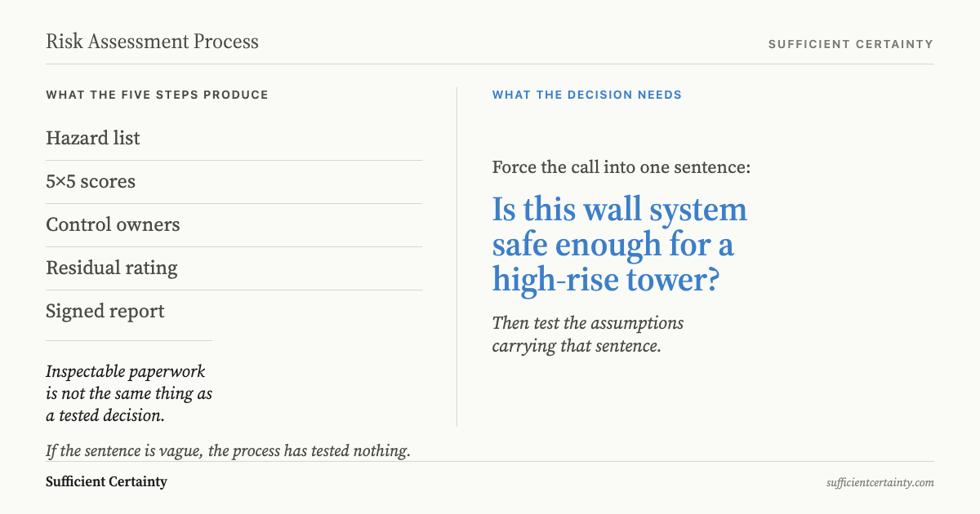Select the 5×5 scores item
The image size is (980, 514).
point(91,181)
